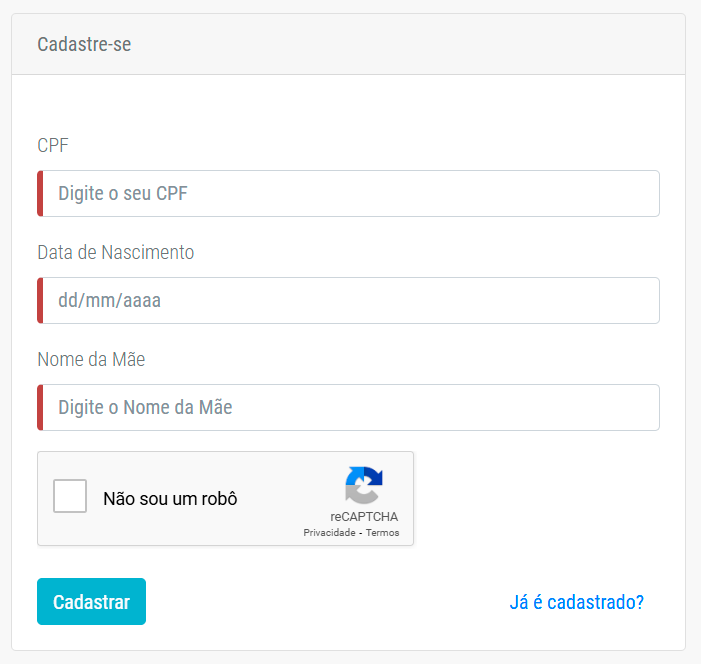Select the "Digite o Nome da Mãe" input
Viewport: 701px width, 664px height.
click(348, 407)
